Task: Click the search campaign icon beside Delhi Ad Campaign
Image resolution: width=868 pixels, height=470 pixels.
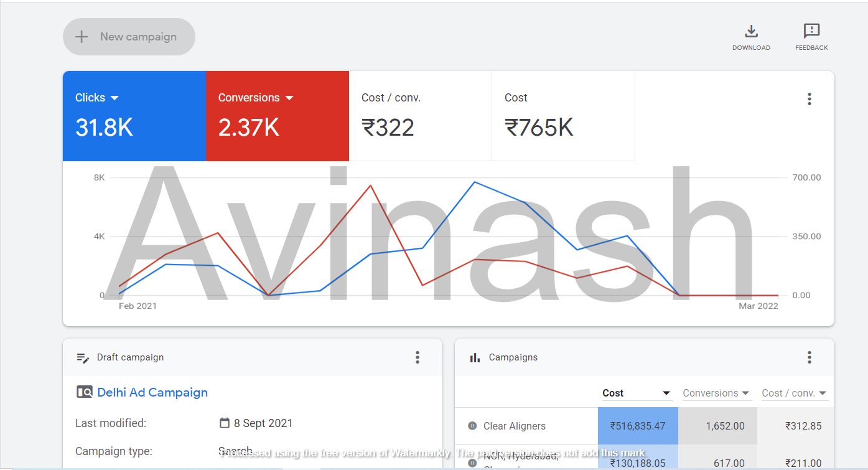Action: point(84,392)
